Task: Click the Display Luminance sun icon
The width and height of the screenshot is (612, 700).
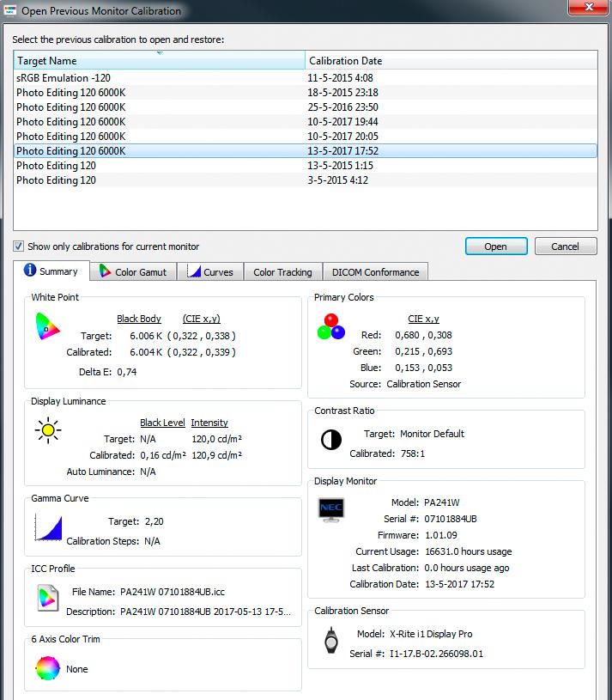Action: coord(48,430)
